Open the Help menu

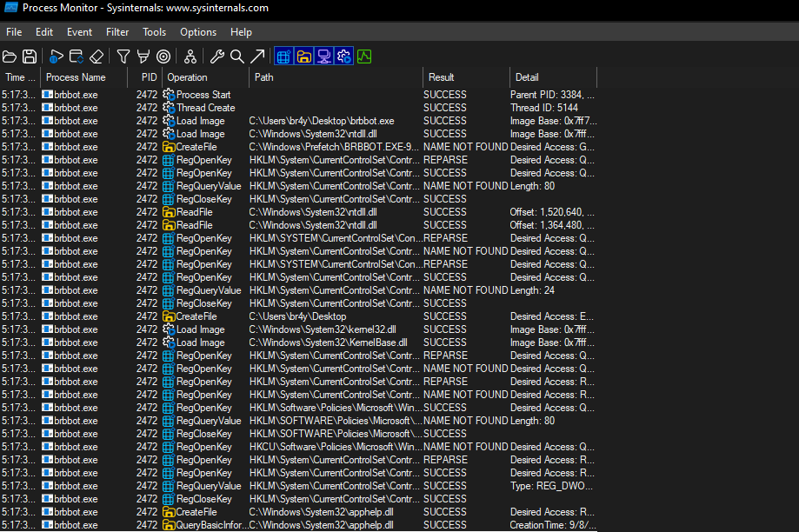pos(241,32)
